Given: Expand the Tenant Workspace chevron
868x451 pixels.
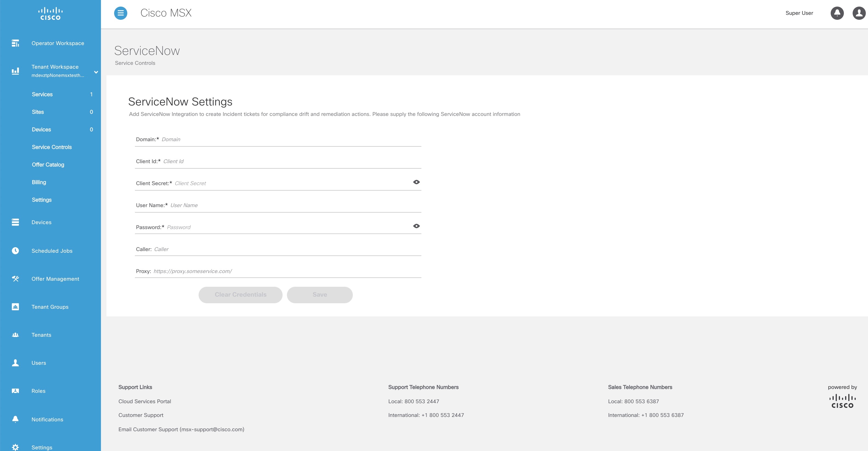Looking at the screenshot, I should coord(96,72).
